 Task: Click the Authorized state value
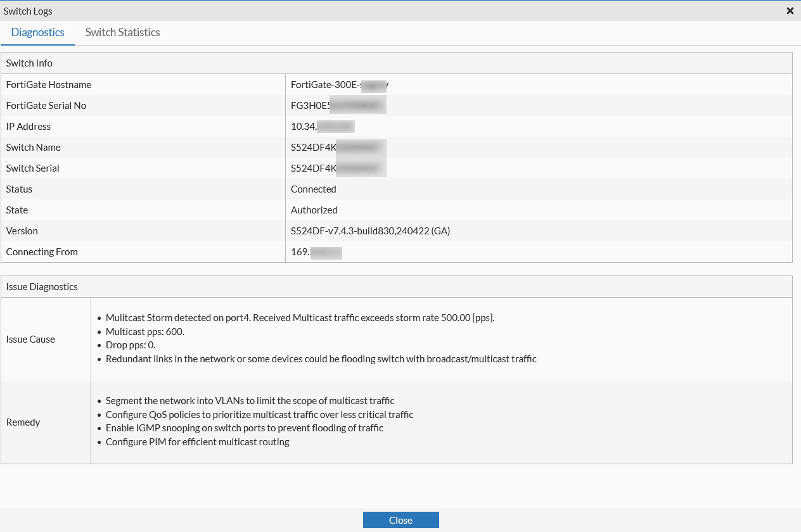314,210
